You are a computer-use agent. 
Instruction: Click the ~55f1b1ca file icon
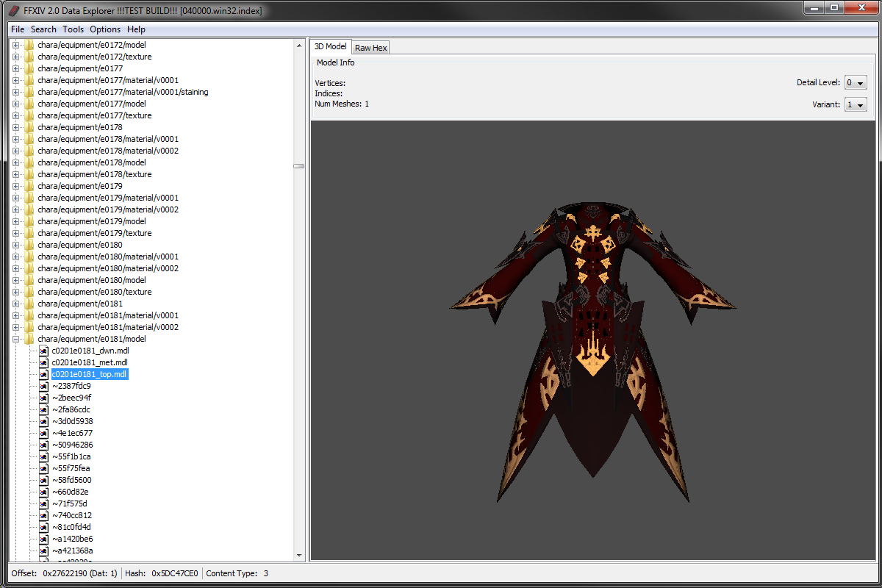[x=43, y=456]
